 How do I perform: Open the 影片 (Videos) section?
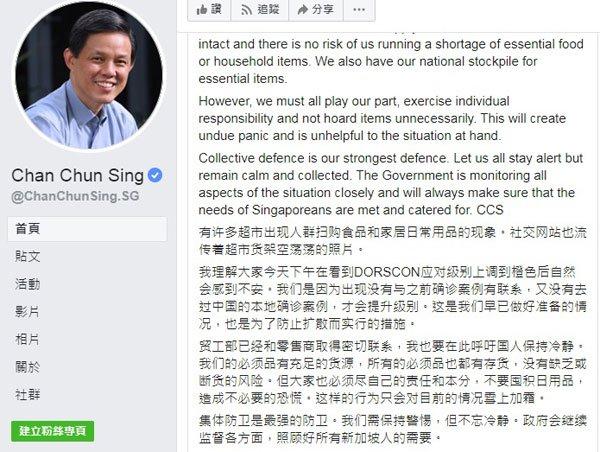point(28,311)
